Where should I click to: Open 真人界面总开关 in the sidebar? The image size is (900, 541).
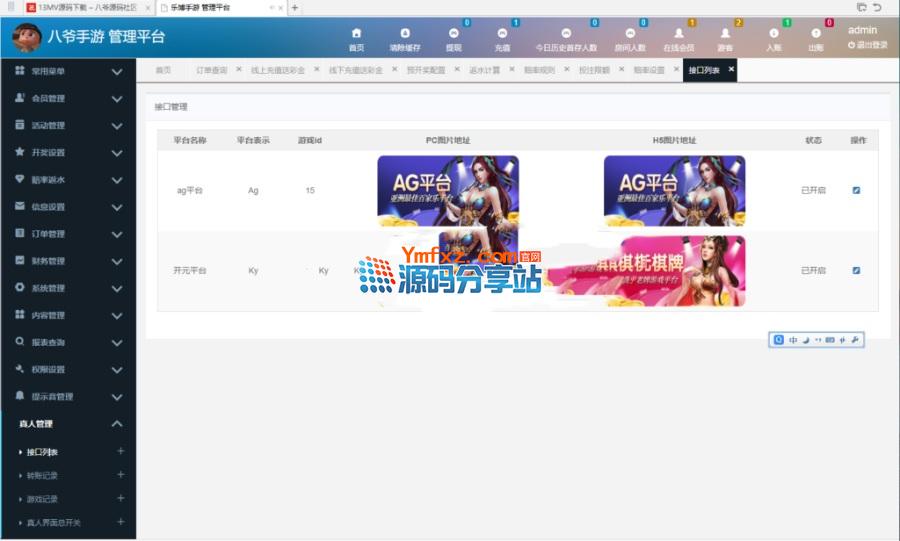53,522
